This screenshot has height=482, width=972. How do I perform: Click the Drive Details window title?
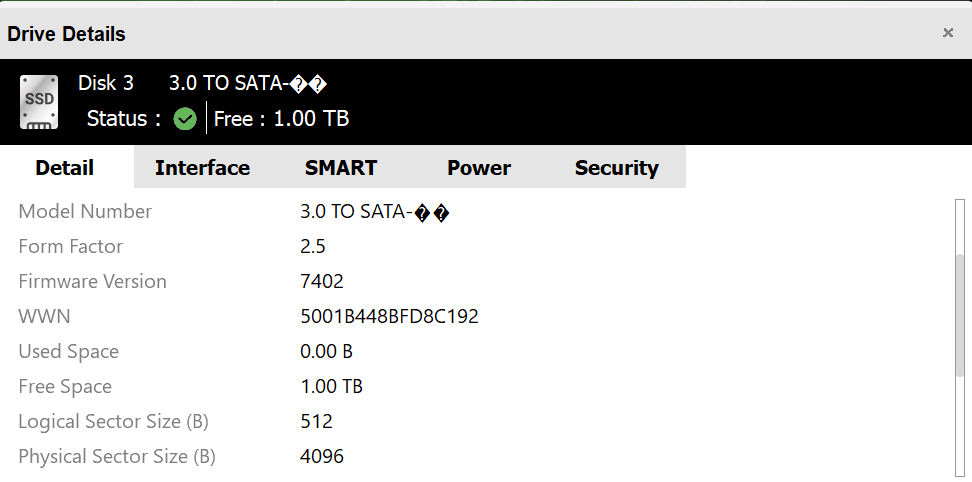67,34
